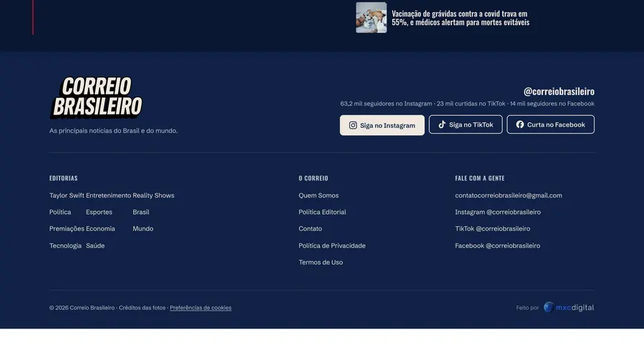Click the Facebook icon in Curta button
Image resolution: width=644 pixels, height=362 pixels.
[x=520, y=124]
